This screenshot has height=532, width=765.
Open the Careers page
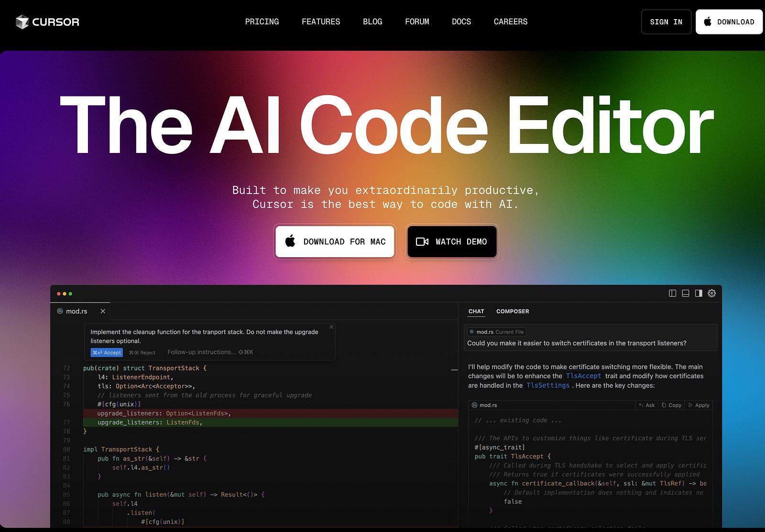511,22
